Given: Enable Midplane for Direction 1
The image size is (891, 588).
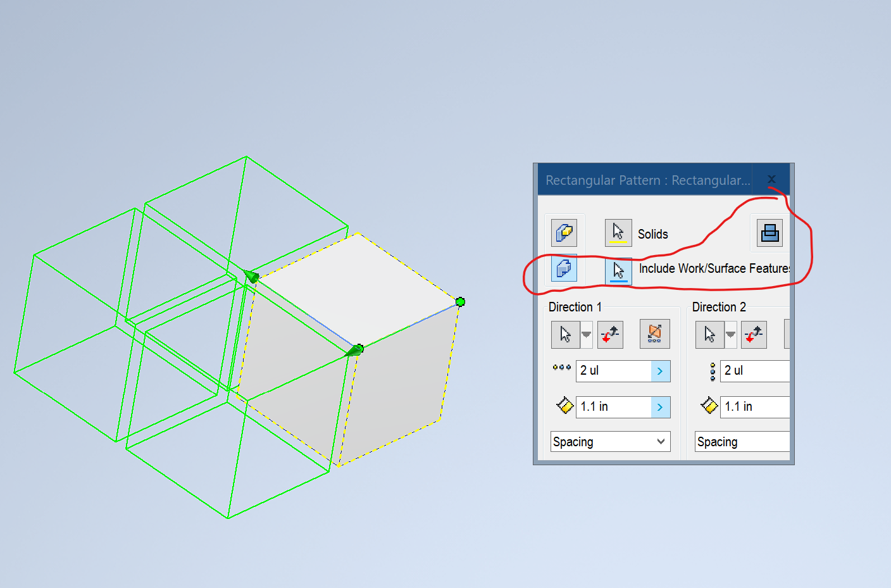Looking at the screenshot, I should coord(654,334).
